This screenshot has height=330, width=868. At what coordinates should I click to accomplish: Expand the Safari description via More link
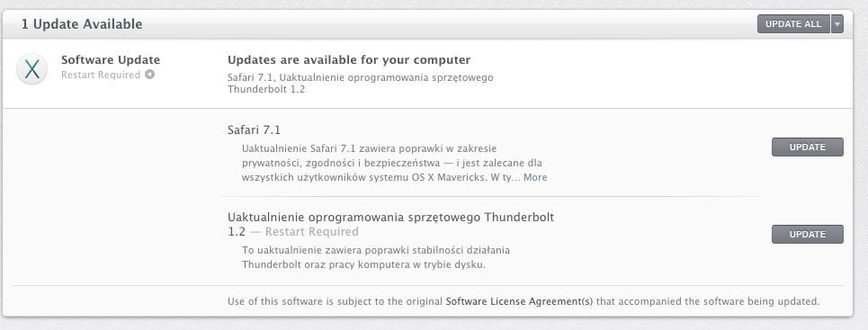tap(535, 177)
